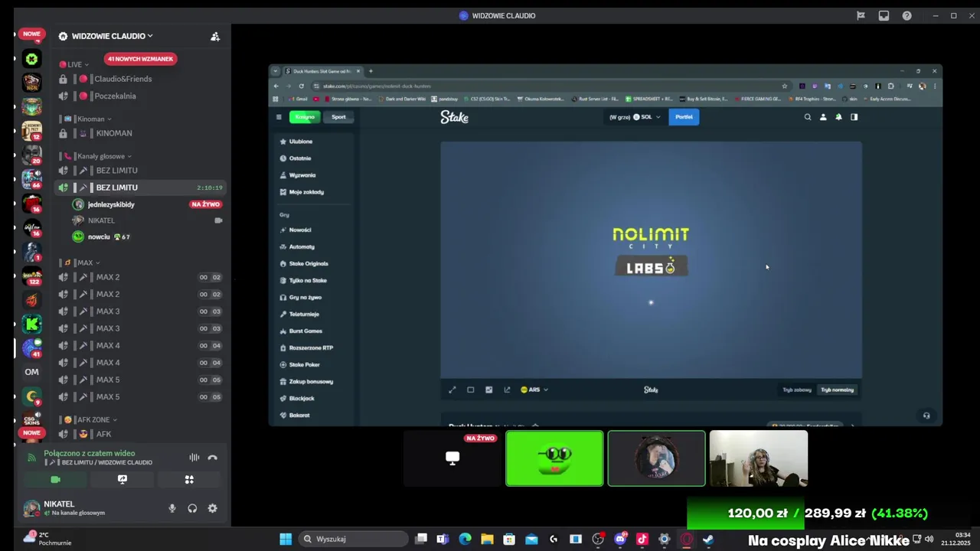This screenshot has height=551, width=980.
Task: Select the active BEZ LIMITU channel with timer
Action: click(x=141, y=187)
